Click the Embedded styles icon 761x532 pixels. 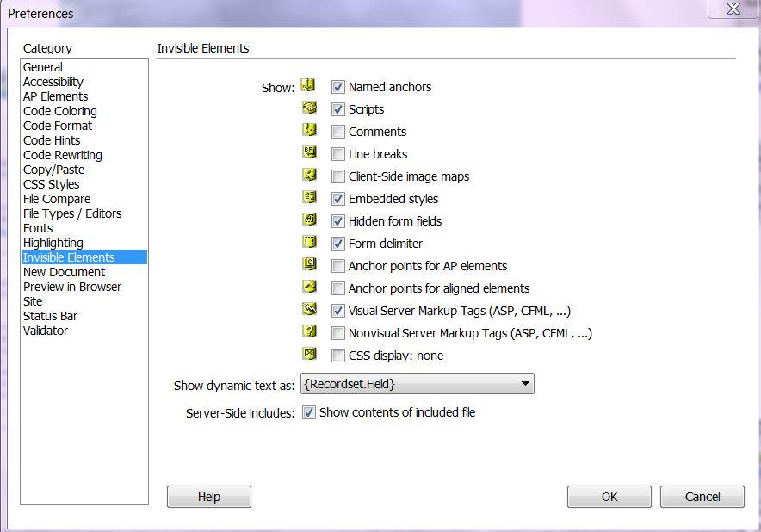(x=309, y=196)
